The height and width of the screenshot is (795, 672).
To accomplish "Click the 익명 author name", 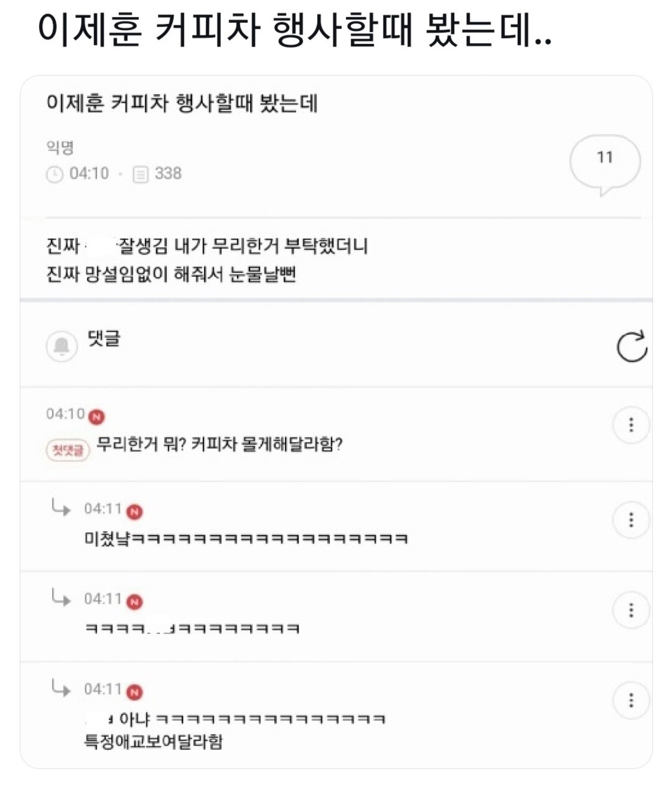I will pyautogui.click(x=60, y=148).
